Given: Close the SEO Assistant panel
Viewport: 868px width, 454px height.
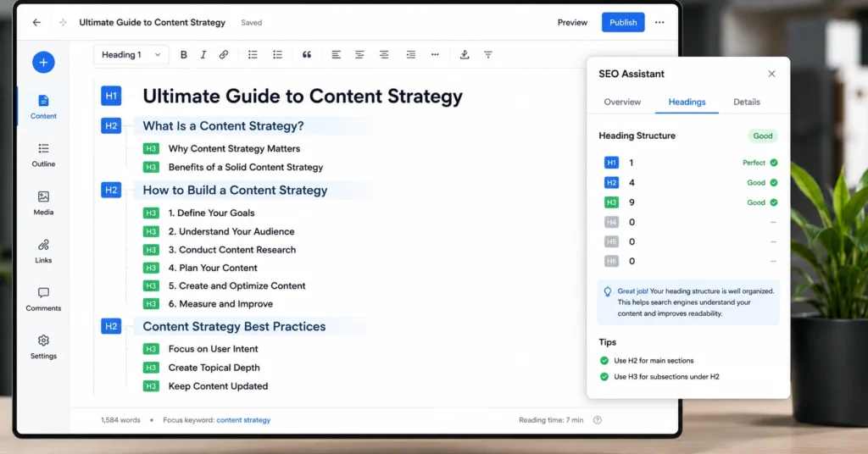Looking at the screenshot, I should coord(771,74).
